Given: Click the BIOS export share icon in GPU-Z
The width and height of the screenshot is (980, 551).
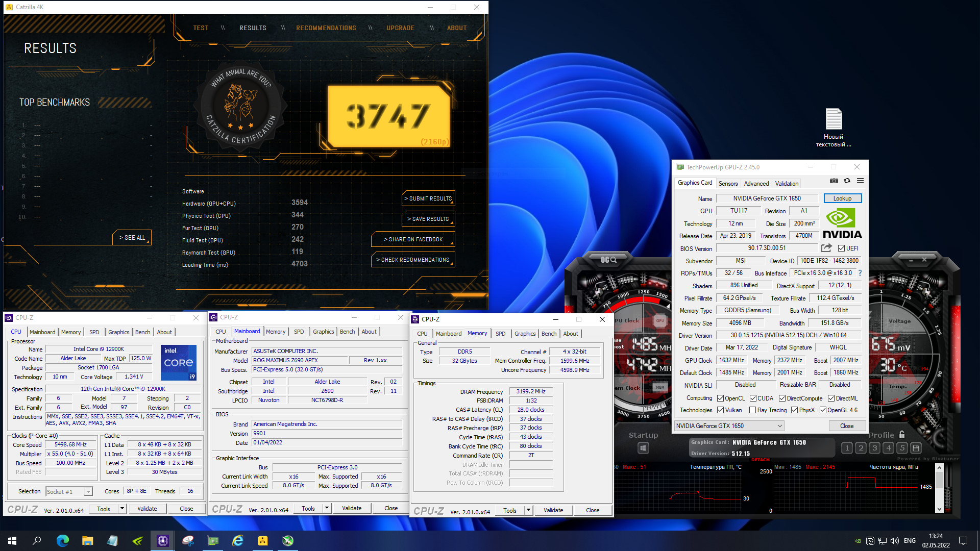Looking at the screenshot, I should (x=826, y=248).
